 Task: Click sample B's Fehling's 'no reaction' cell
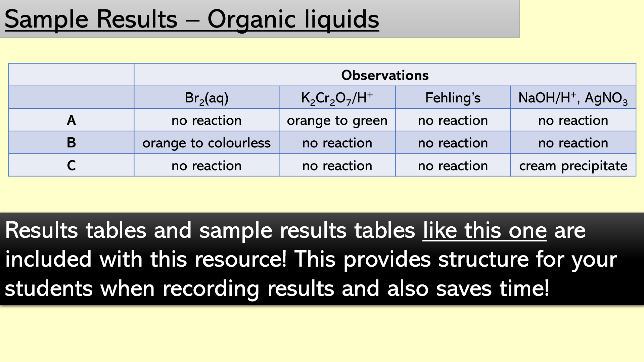click(453, 142)
